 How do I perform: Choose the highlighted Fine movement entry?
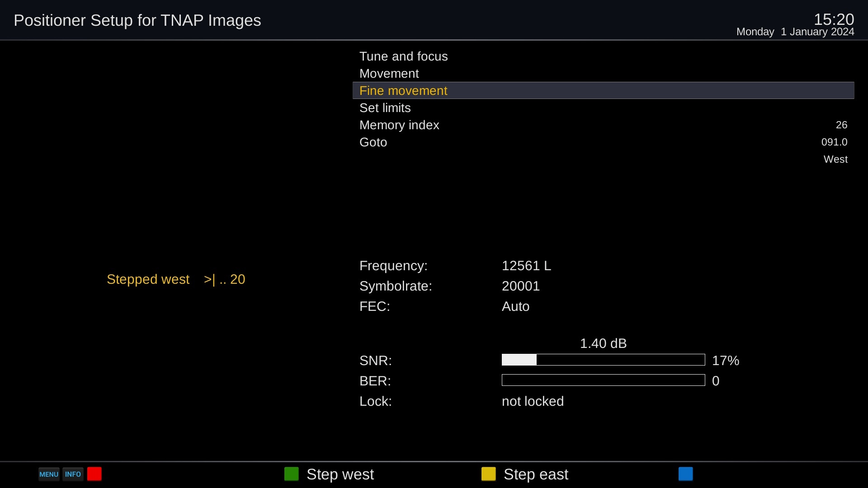604,90
